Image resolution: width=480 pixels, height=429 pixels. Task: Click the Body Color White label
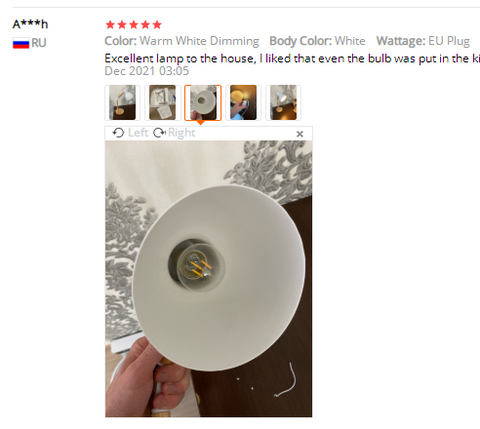pos(317,41)
